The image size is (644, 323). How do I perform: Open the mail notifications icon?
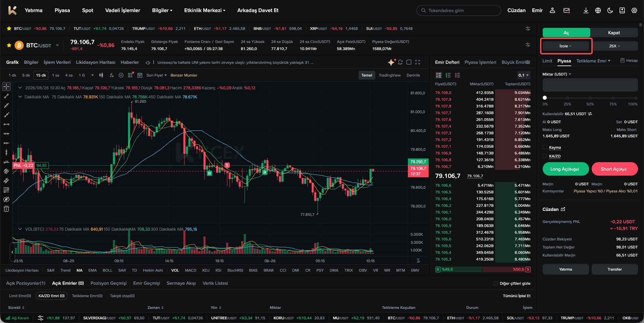pyautogui.click(x=567, y=10)
